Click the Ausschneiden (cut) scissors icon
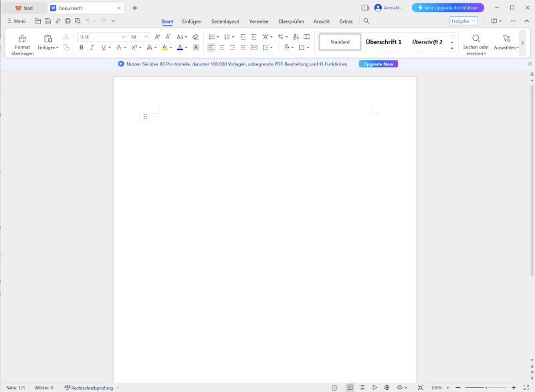 [65, 35]
